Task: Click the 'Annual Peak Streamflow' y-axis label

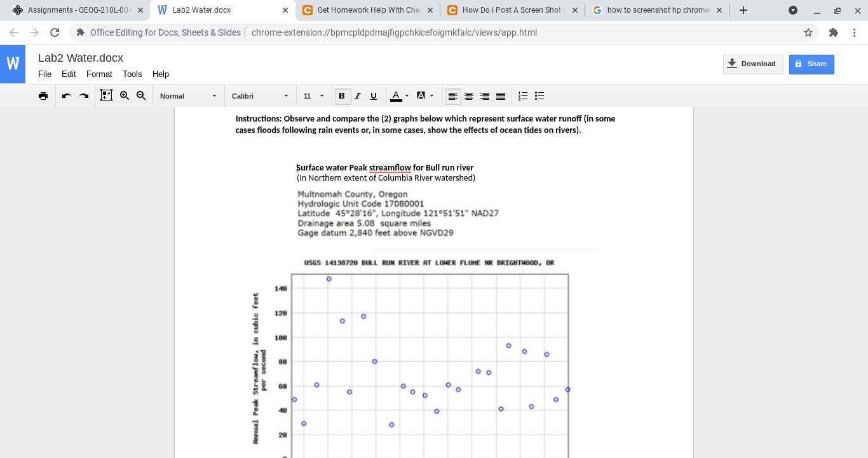Action: (259, 368)
